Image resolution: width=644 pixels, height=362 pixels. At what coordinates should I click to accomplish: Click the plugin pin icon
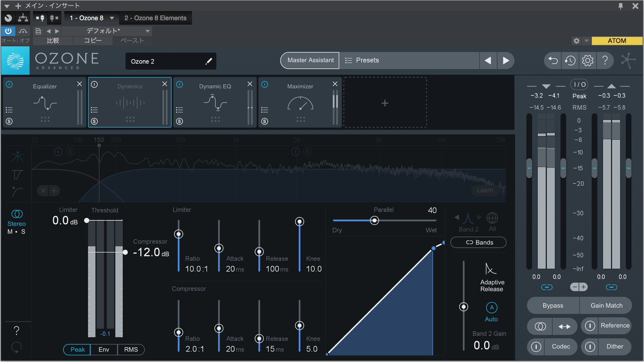pos(620,6)
